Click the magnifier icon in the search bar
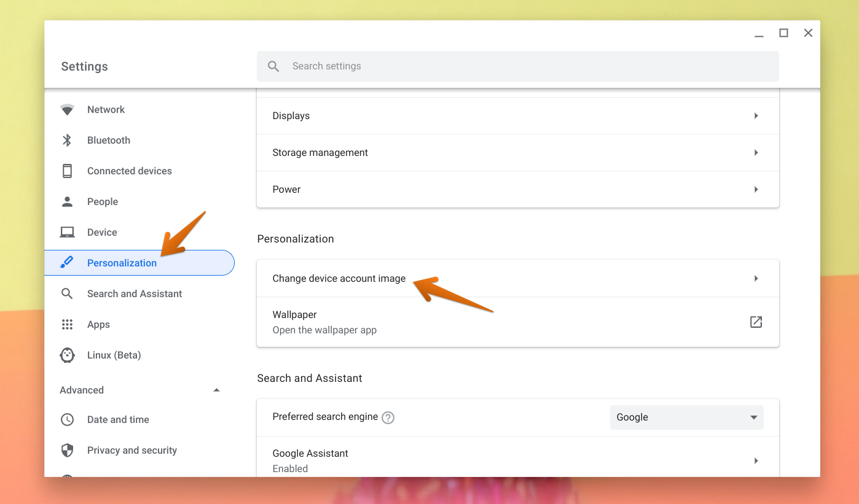The height and width of the screenshot is (504, 859). [x=273, y=66]
